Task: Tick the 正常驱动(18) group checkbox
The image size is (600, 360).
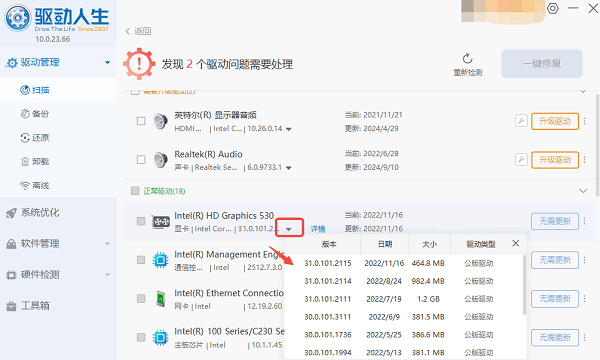Action: (135, 191)
